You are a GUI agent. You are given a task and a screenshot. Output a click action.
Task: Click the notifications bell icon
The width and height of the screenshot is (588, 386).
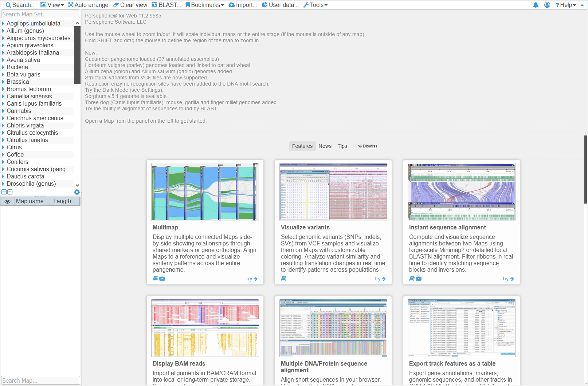click(536, 5)
